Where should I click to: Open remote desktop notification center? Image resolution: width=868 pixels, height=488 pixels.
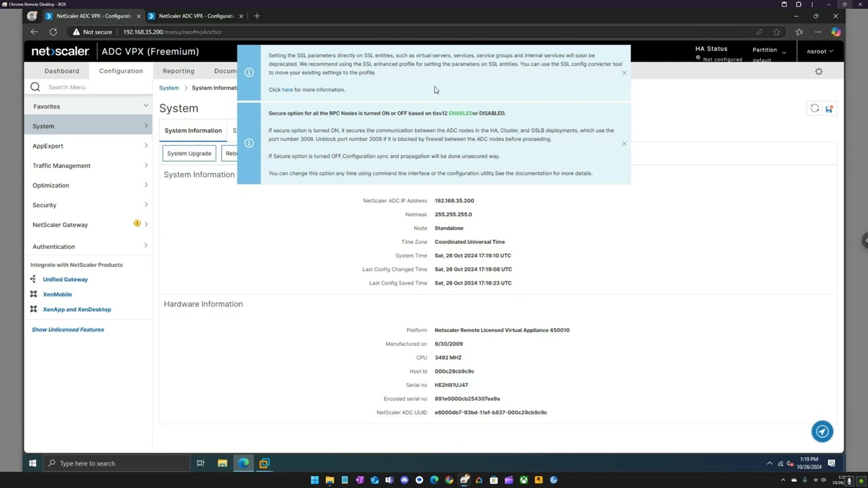point(831,464)
